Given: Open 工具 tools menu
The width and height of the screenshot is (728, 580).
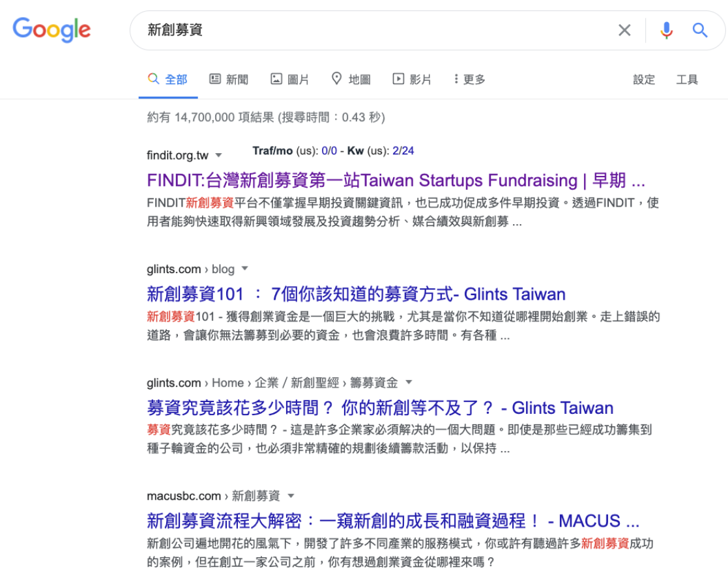Looking at the screenshot, I should [687, 79].
